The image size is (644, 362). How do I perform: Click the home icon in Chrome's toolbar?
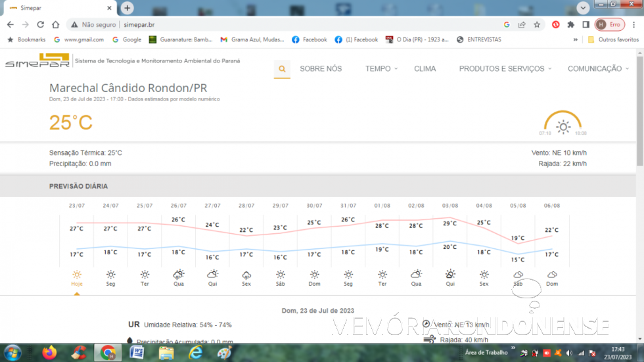(56, 24)
